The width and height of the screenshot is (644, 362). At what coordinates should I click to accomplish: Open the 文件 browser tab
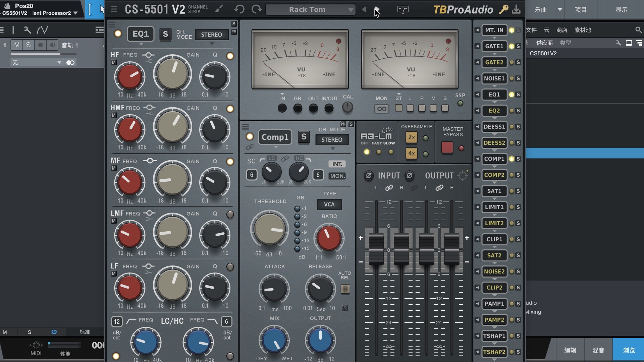(x=531, y=30)
